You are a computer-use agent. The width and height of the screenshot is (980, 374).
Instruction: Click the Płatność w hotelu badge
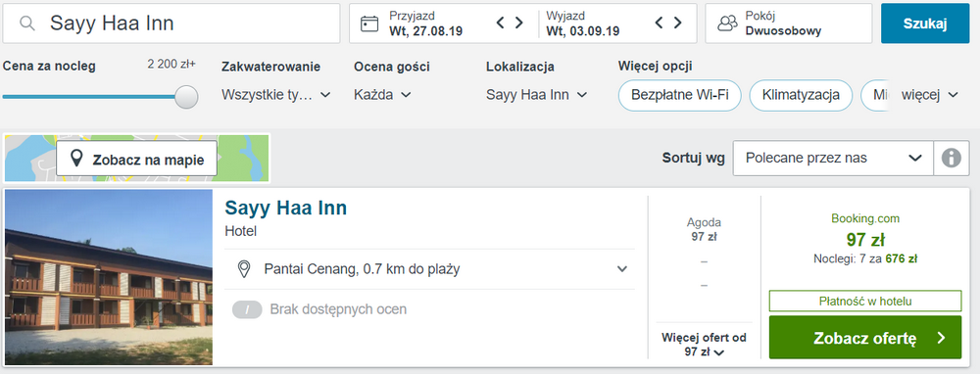tap(865, 301)
